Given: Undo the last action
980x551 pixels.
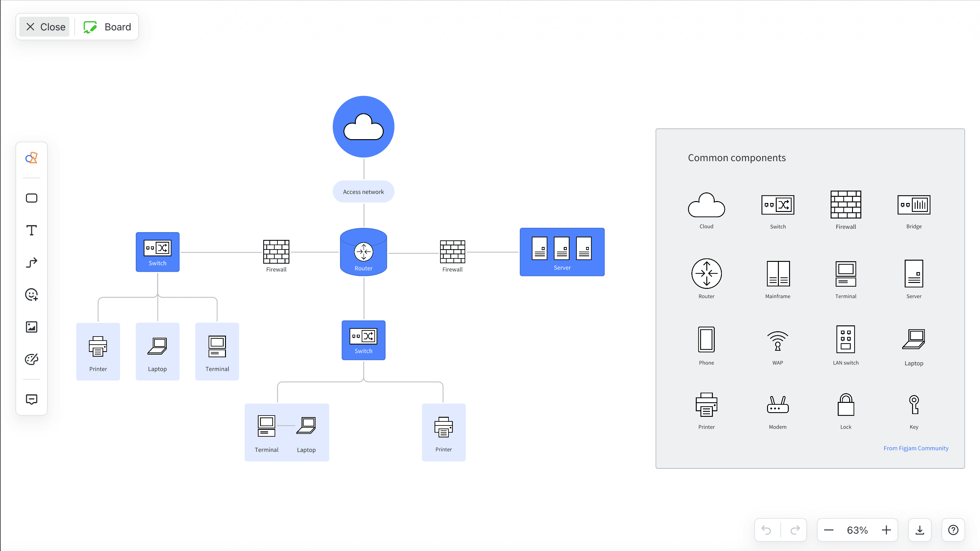Looking at the screenshot, I should tap(766, 530).
